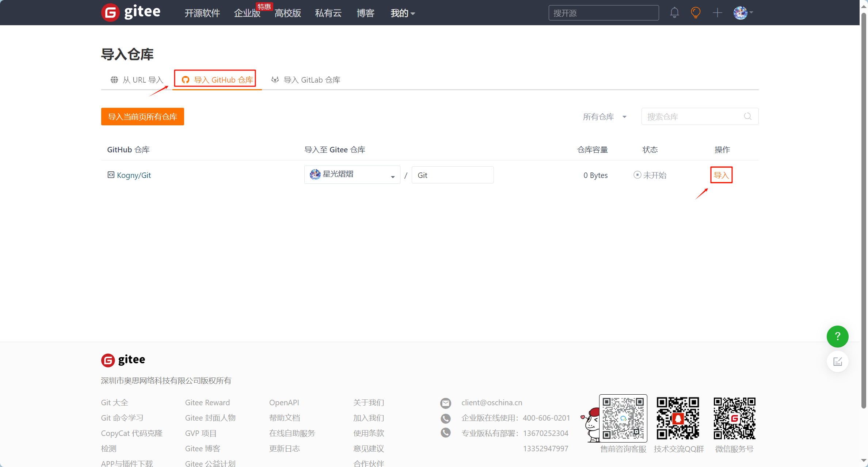Switch to 从 URL 导入 tab
This screenshot has height=467, width=868.
137,80
